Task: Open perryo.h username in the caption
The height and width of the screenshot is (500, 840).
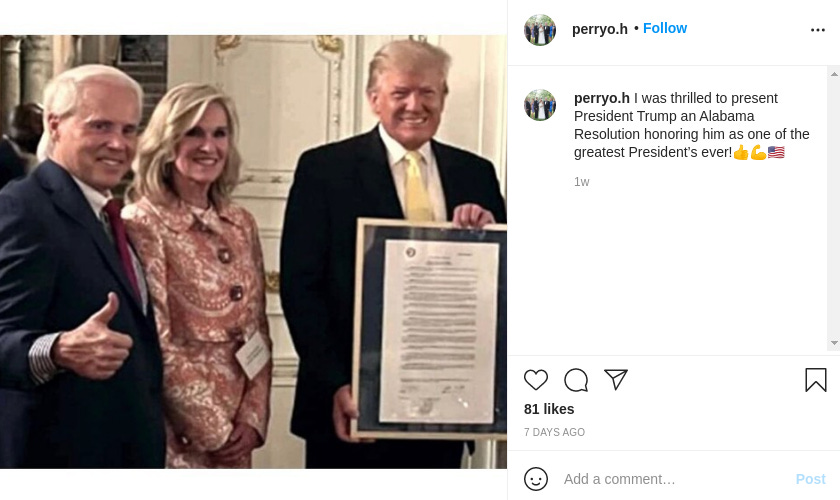Action: click(x=602, y=98)
